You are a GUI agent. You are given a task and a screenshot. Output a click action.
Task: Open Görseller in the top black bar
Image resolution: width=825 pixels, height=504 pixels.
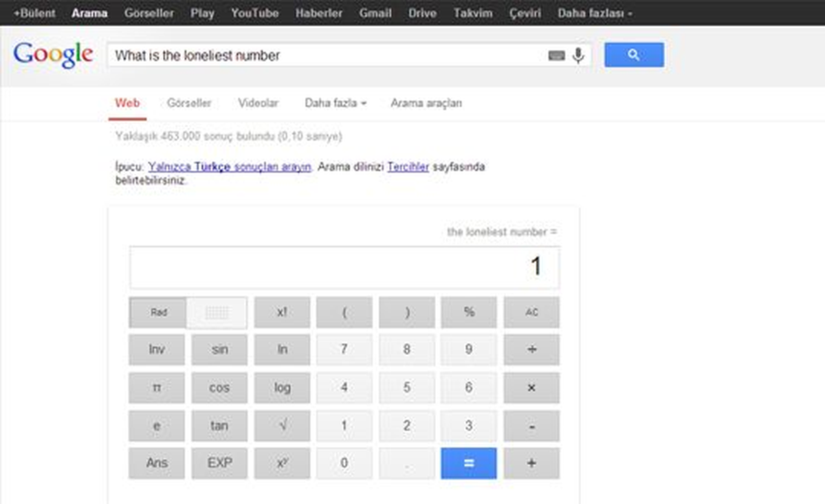(149, 13)
